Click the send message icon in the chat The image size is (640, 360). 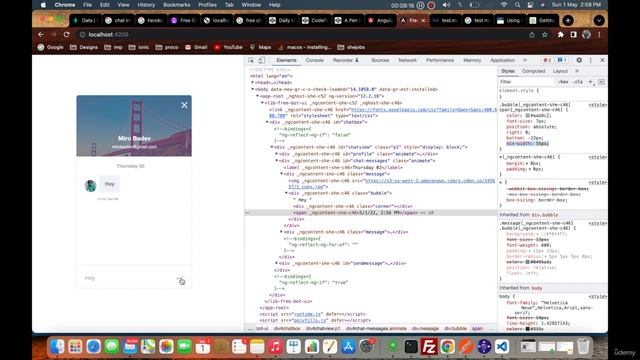click(181, 279)
